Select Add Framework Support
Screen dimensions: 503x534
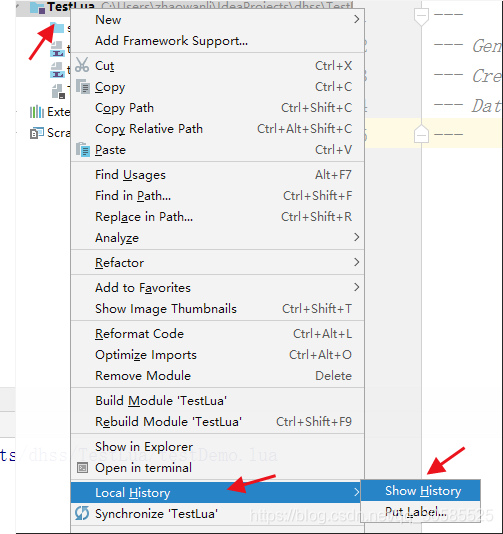click(217, 41)
